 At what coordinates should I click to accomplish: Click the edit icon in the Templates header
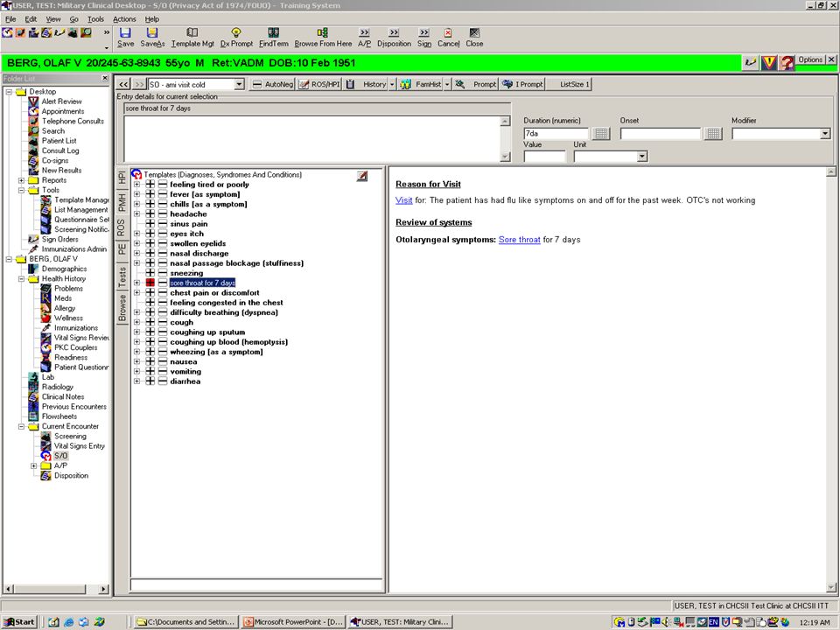pyautogui.click(x=362, y=176)
